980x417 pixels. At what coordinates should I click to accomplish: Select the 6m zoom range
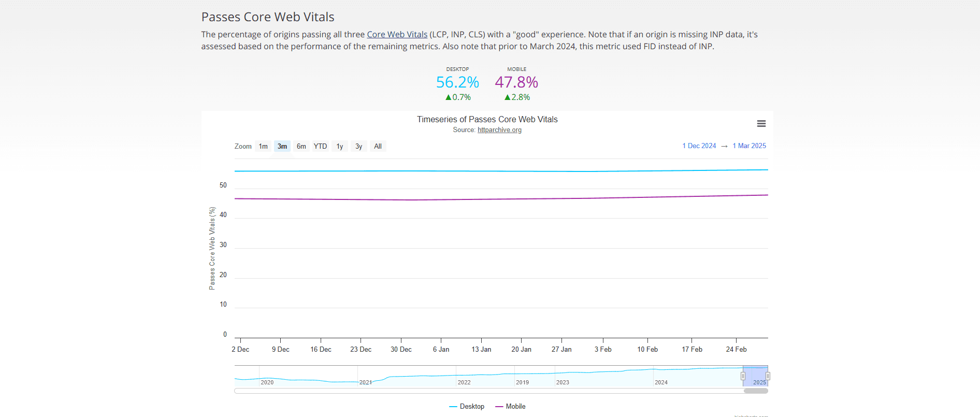pyautogui.click(x=301, y=146)
